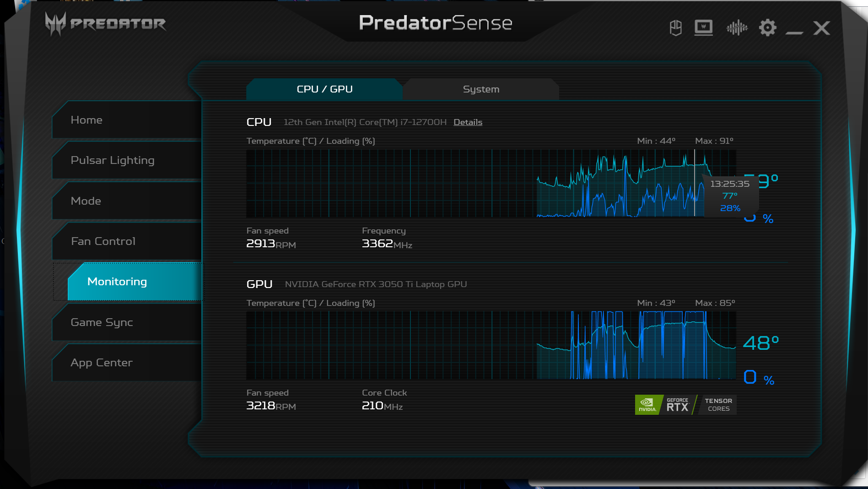
Task: Open the settings gear icon
Action: coord(767,28)
